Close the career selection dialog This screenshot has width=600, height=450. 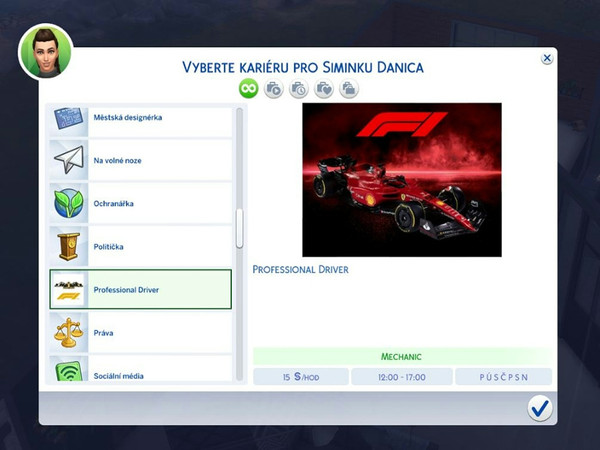(547, 59)
